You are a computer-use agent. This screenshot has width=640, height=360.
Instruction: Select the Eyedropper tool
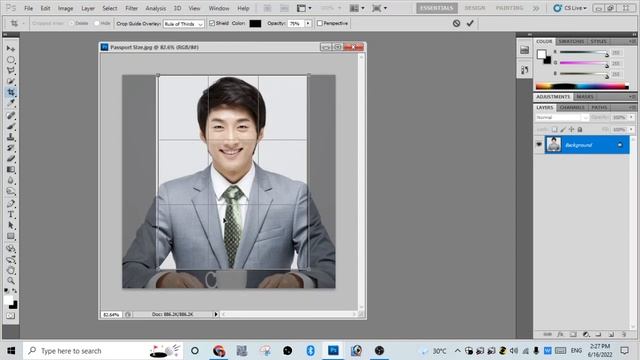[11, 103]
